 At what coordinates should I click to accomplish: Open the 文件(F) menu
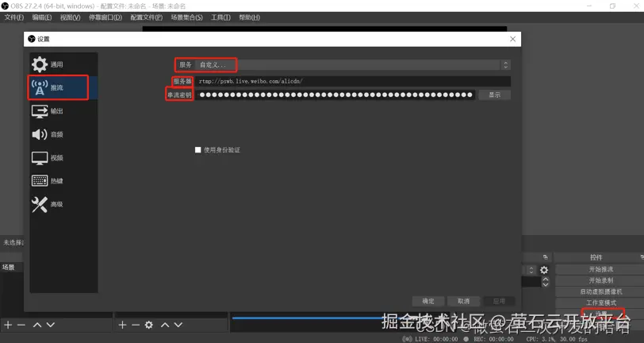point(14,17)
